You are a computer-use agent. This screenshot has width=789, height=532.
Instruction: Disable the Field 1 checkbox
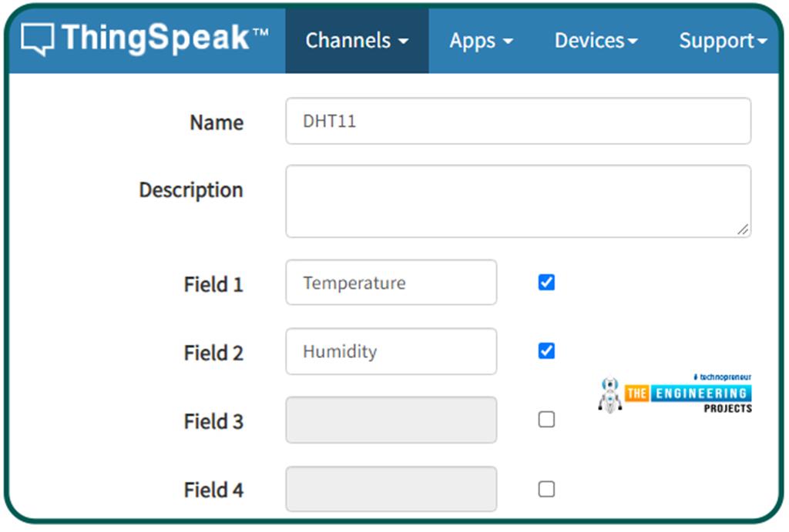(x=546, y=282)
